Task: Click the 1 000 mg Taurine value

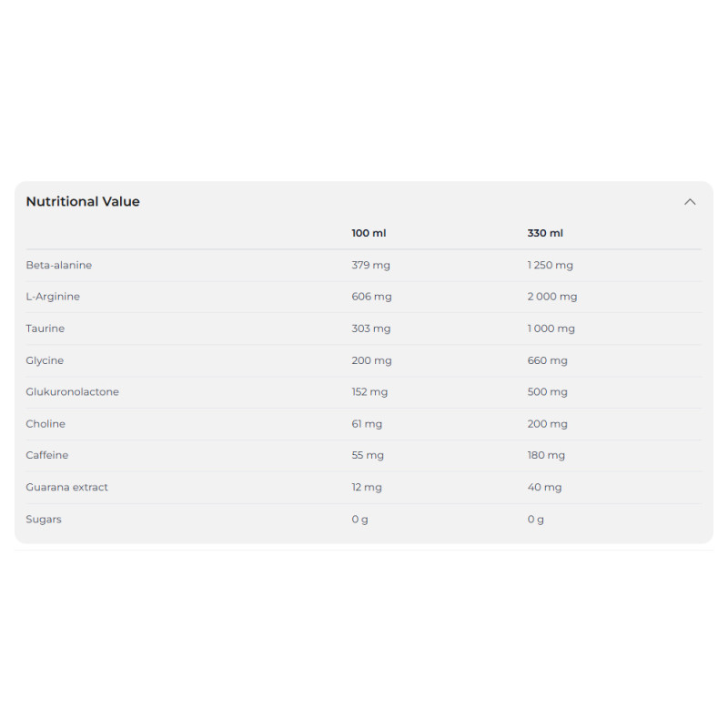Action: [551, 329]
